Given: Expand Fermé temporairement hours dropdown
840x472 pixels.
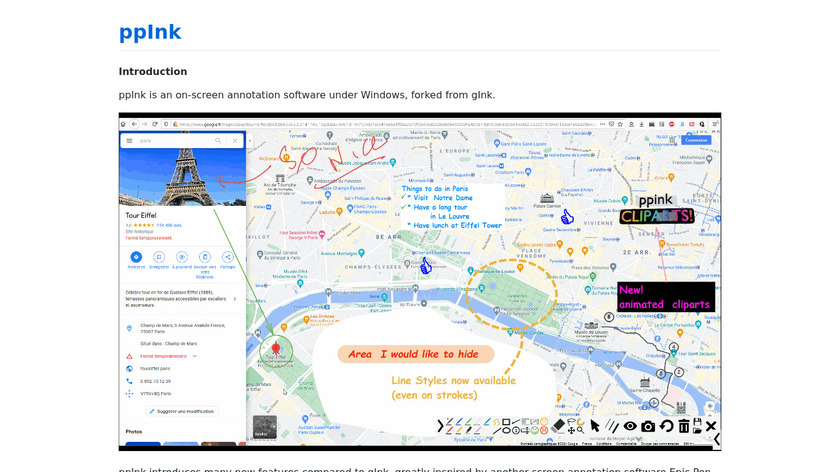Looking at the screenshot, I should (194, 356).
